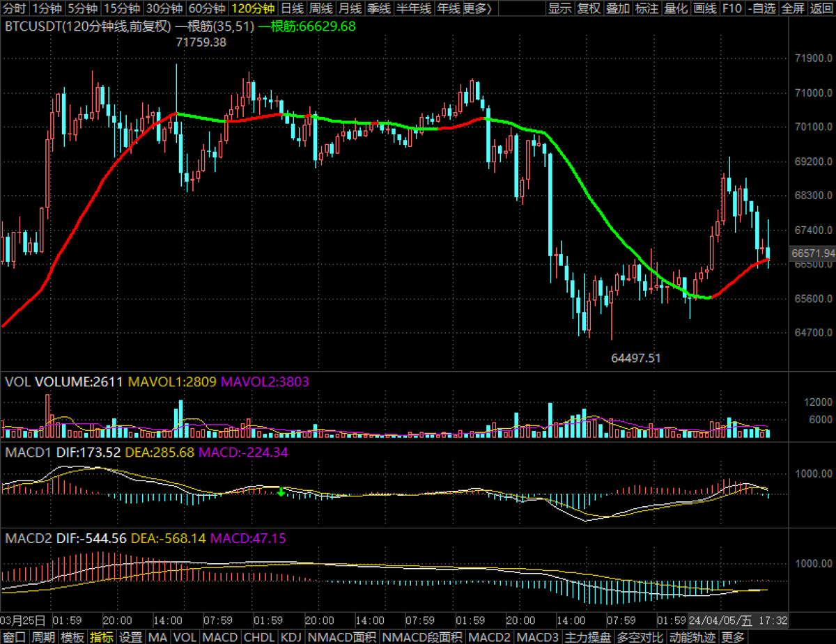
Task: Open the 周线 weekly chart
Action: (321, 8)
